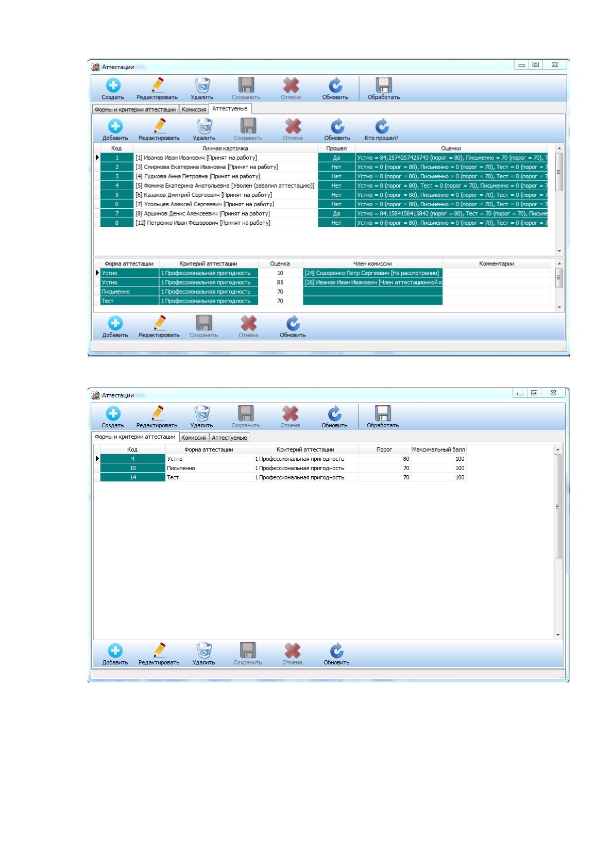Open the Комиссия tab in the upper window

194,109
